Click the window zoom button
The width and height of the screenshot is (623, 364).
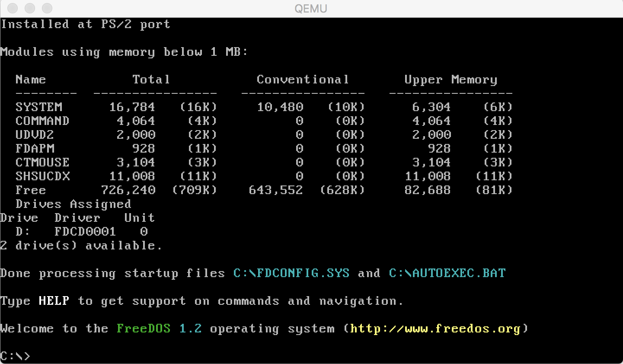pos(47,8)
